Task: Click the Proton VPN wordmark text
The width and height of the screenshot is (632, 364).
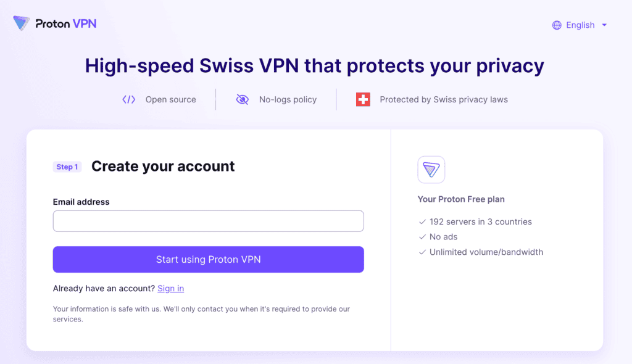Action: (x=66, y=24)
